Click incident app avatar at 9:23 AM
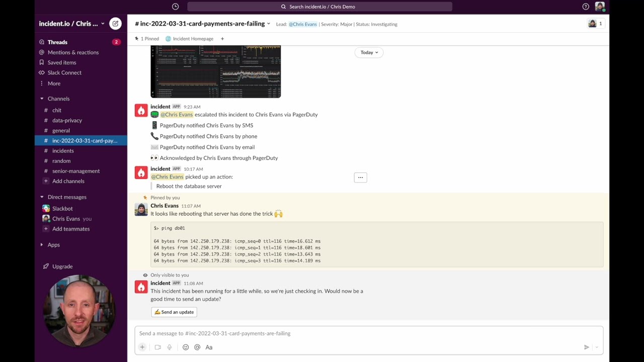Viewport: 644px width, 362px height. pyautogui.click(x=141, y=111)
